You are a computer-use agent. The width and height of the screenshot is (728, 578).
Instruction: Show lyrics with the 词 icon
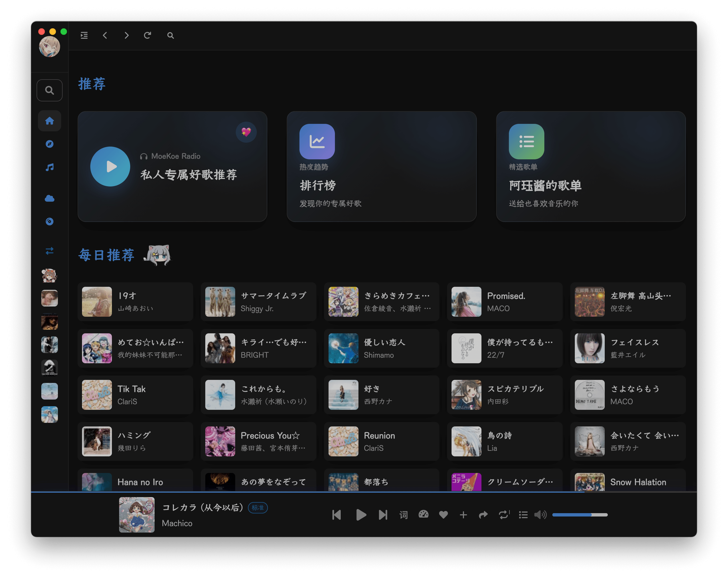point(404,515)
